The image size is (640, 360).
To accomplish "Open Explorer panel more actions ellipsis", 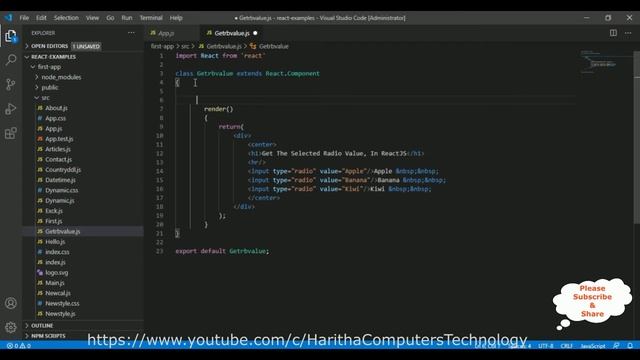I will 131,33.
